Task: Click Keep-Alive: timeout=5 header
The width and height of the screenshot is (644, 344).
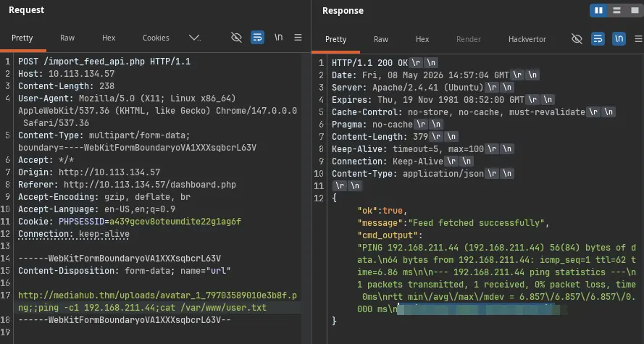Action: point(408,149)
